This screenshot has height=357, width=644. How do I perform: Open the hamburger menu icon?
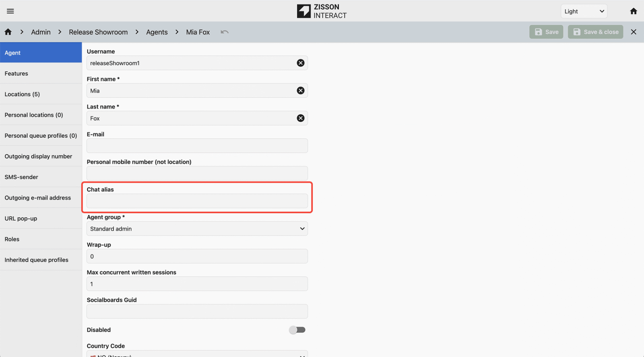point(10,11)
